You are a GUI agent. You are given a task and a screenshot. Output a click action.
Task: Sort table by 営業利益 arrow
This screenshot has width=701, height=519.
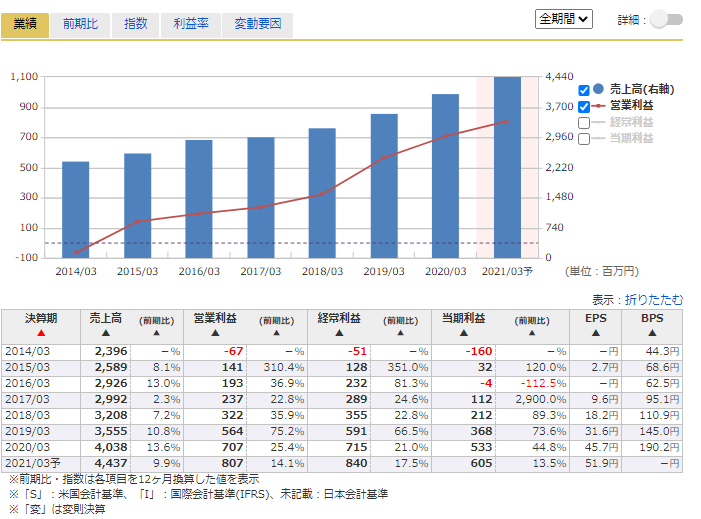point(214,333)
